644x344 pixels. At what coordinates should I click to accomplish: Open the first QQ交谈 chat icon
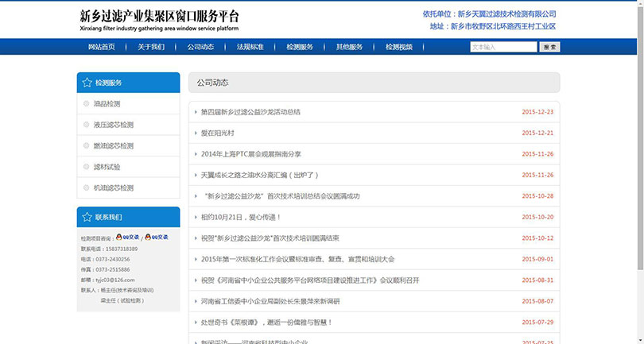pos(128,237)
